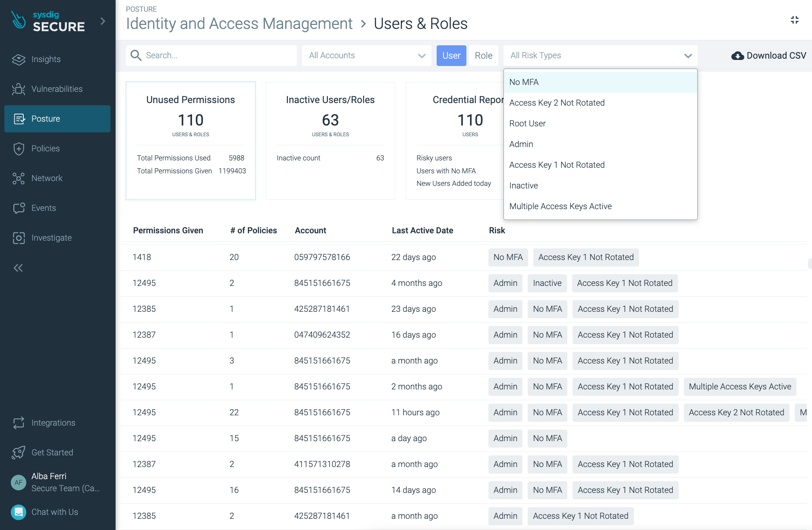The width and height of the screenshot is (812, 530).
Task: Choose Root User risk type option
Action: coord(601,123)
